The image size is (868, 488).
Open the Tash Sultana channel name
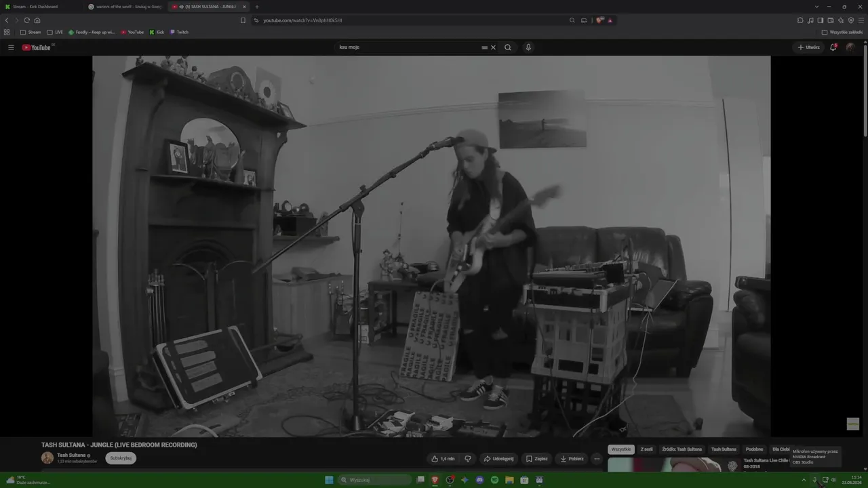coord(71,455)
